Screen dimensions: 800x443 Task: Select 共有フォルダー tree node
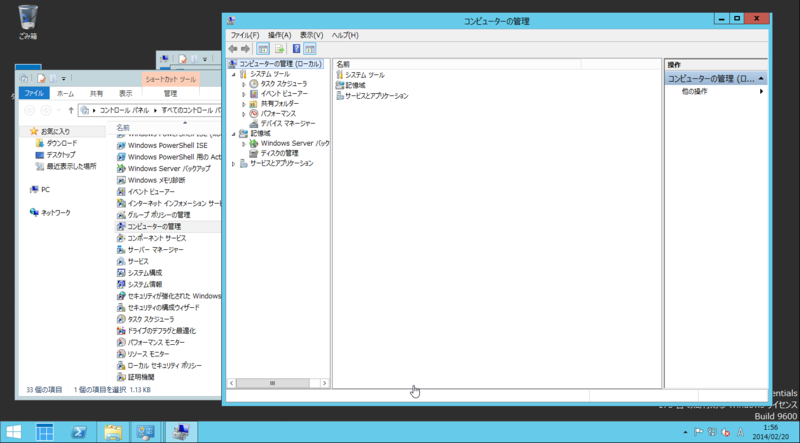pos(280,104)
